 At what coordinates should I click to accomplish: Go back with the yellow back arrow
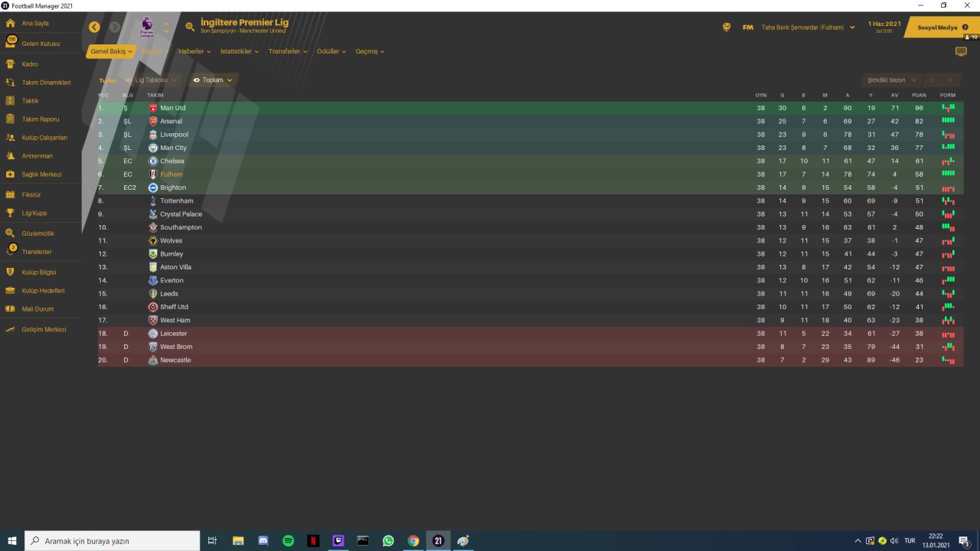(x=94, y=27)
